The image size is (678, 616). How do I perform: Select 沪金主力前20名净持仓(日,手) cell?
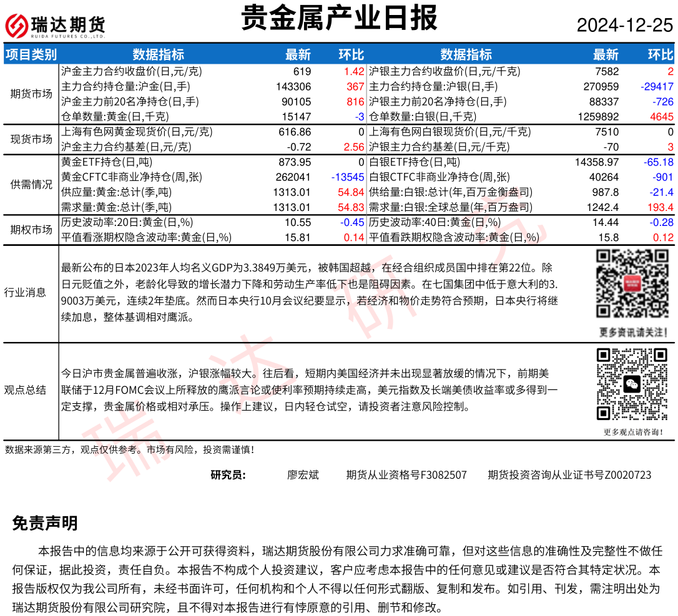coord(130,102)
